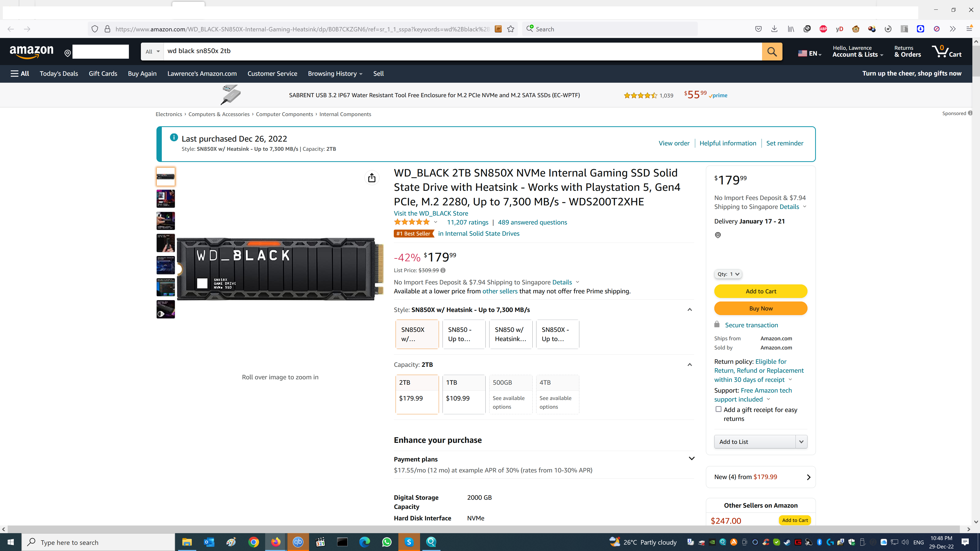
Task: Bookmark this page with the star
Action: coord(511,29)
